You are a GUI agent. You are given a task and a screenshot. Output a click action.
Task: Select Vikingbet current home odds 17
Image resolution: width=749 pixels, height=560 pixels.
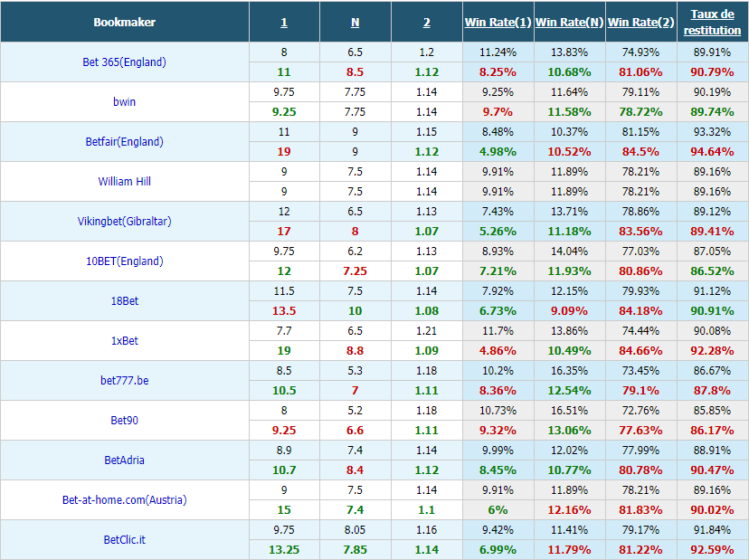coord(284,232)
